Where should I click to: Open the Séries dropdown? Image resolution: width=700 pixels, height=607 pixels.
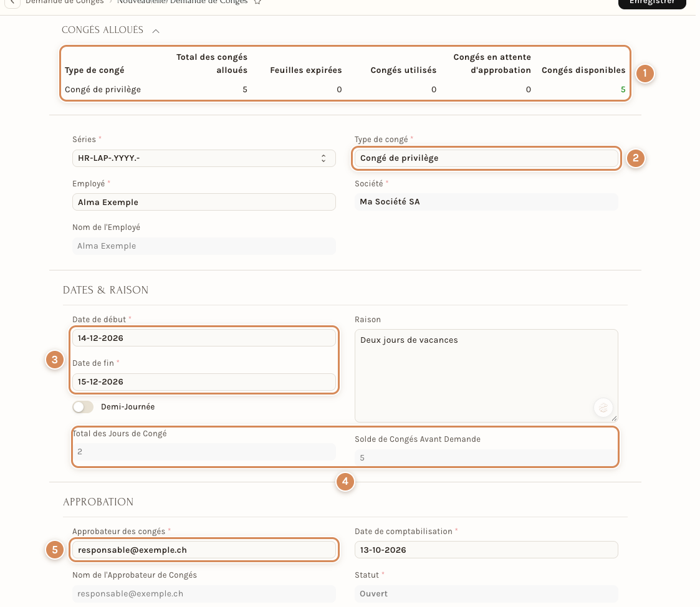click(x=204, y=158)
